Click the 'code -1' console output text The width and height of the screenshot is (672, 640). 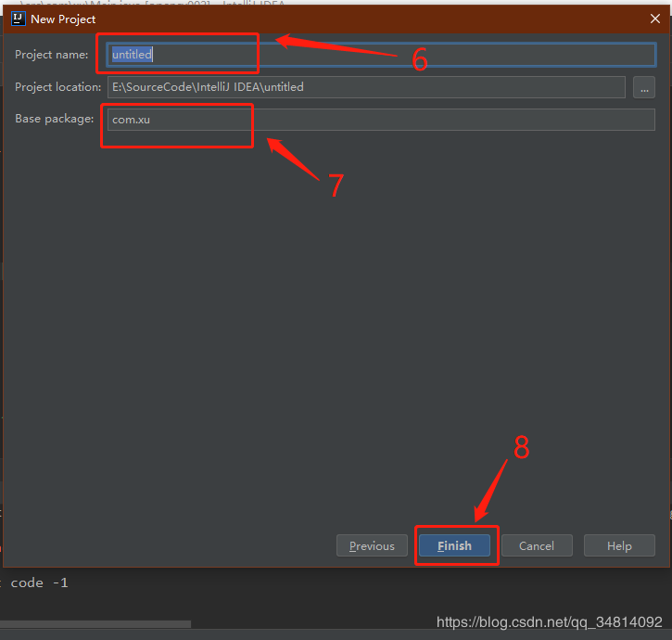click(x=40, y=582)
